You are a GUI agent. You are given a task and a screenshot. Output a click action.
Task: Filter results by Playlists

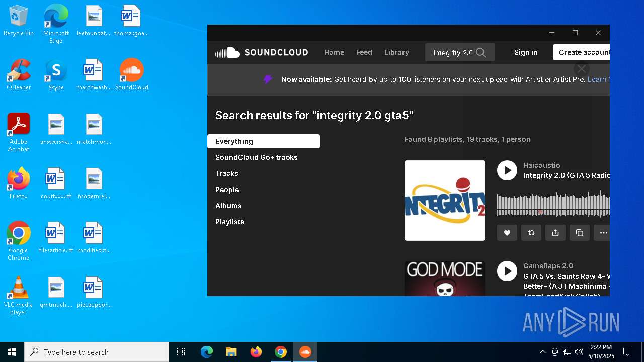[x=230, y=222]
